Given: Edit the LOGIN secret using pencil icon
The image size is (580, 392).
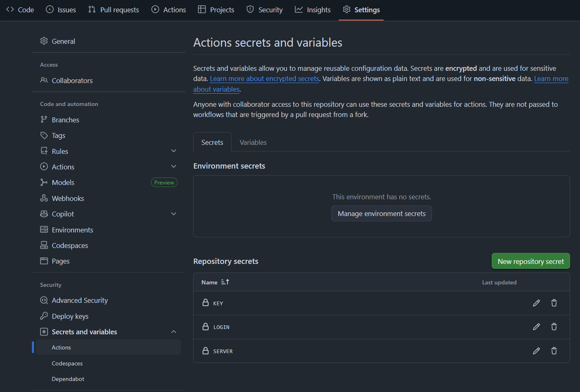Looking at the screenshot, I should coord(536,327).
